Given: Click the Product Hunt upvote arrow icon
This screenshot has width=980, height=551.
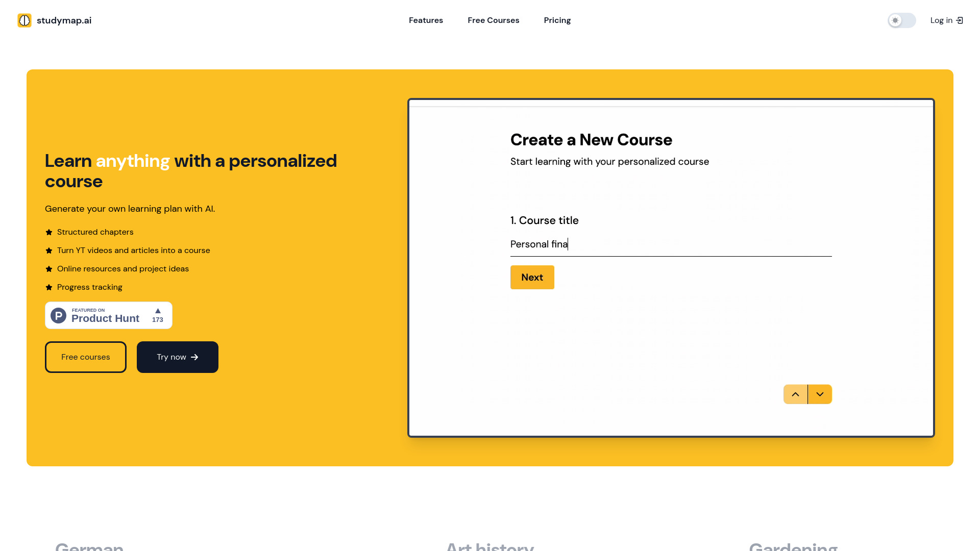Looking at the screenshot, I should click(157, 310).
